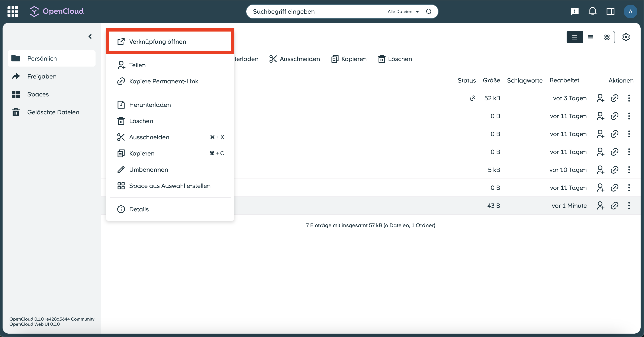Screen dimensions: 644x337
Task: Switch to the default list view
Action: (x=574, y=37)
